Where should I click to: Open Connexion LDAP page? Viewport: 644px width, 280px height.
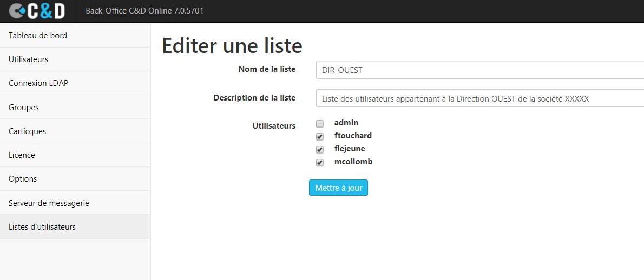[75, 83]
